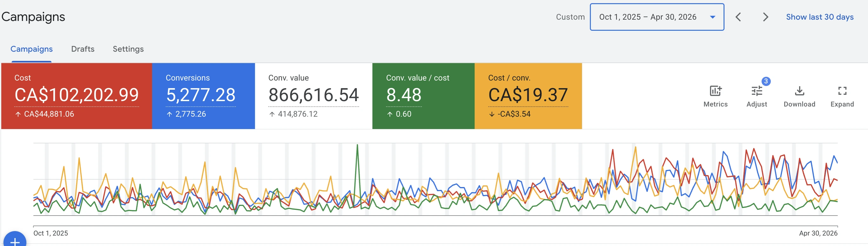This screenshot has height=246, width=868.
Task: Click the 8.48 ROAS value
Action: (404, 94)
